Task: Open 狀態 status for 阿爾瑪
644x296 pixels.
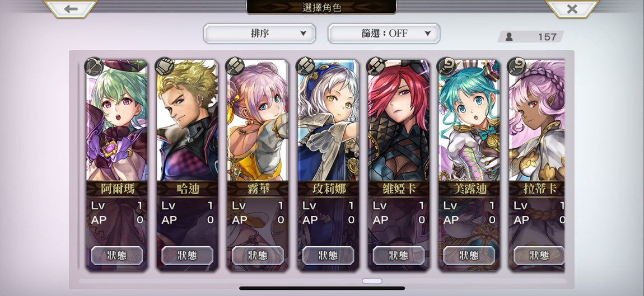Action: point(117,255)
